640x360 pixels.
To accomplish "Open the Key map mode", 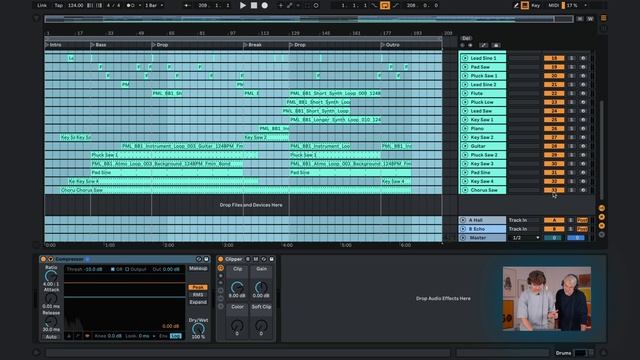I will [536, 5].
